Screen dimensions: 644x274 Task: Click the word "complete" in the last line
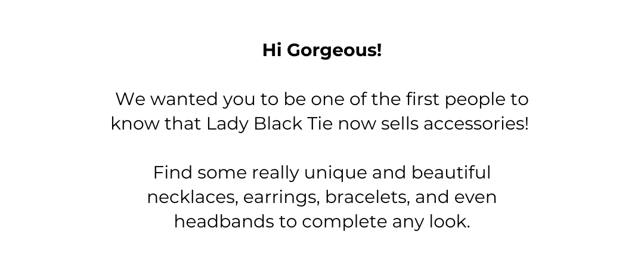tap(344, 222)
